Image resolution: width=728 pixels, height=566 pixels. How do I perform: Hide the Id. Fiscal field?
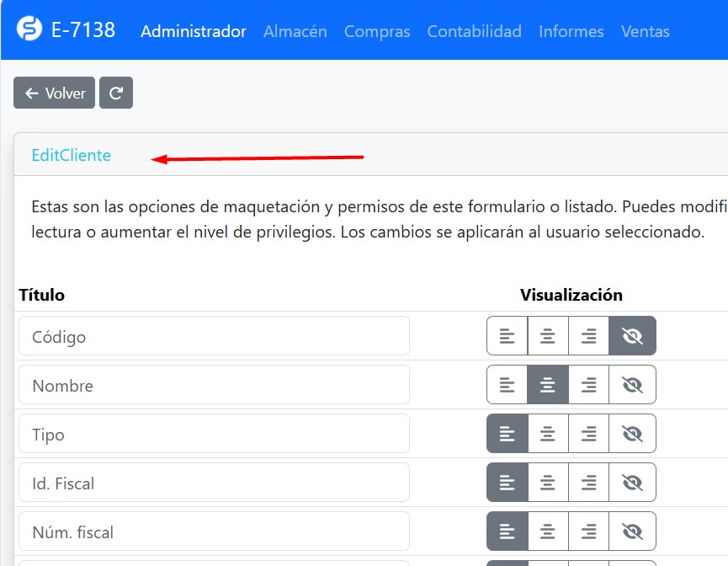point(632,483)
